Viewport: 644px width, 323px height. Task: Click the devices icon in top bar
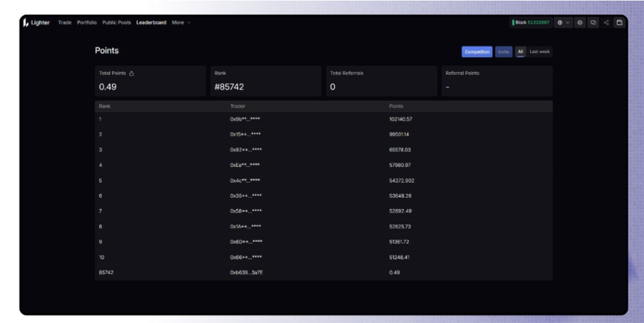coord(593,23)
